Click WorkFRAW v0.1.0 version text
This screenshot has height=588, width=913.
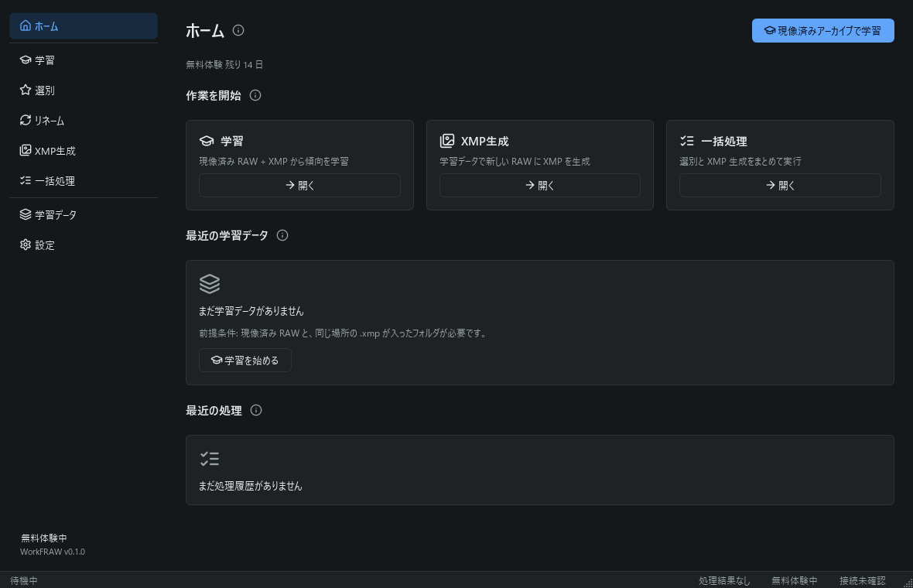click(53, 552)
